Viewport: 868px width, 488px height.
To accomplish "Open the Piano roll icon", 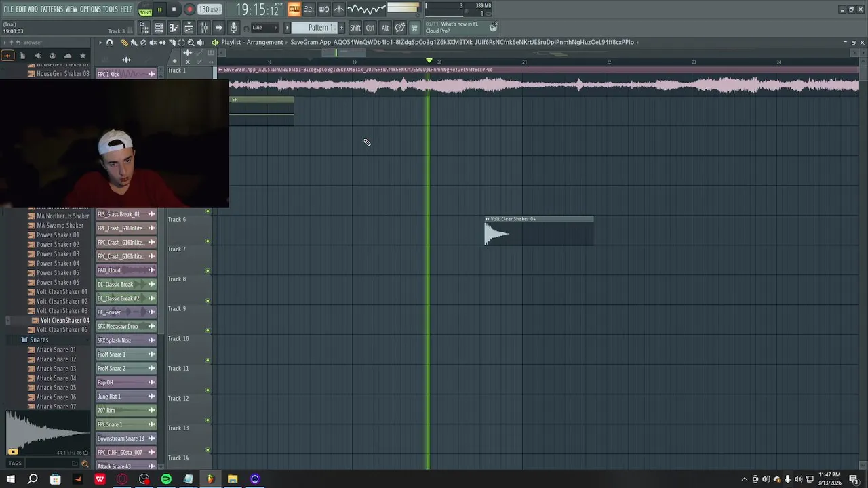I will (x=174, y=28).
